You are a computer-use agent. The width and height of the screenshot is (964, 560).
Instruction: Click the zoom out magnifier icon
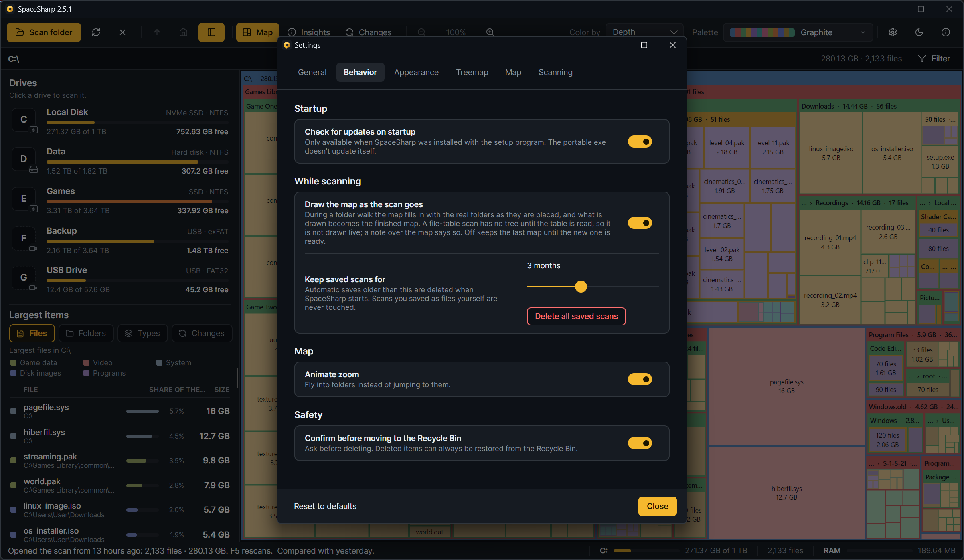click(x=421, y=32)
